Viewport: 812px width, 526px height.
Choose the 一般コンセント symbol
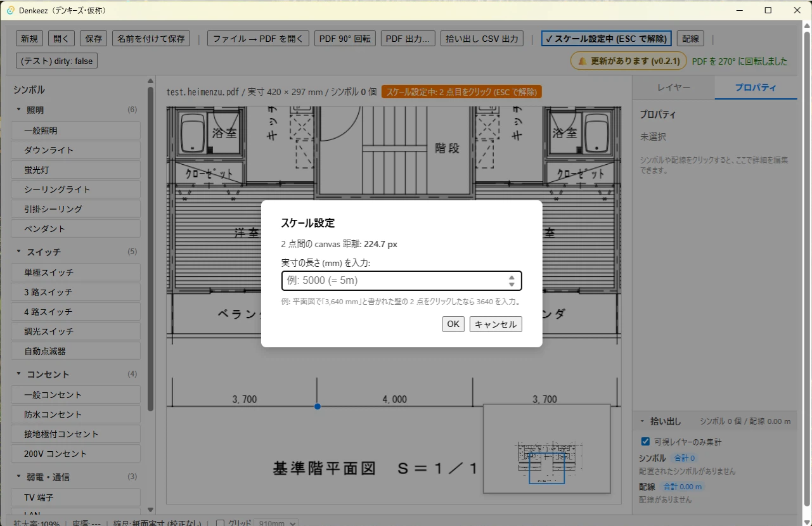tap(75, 395)
